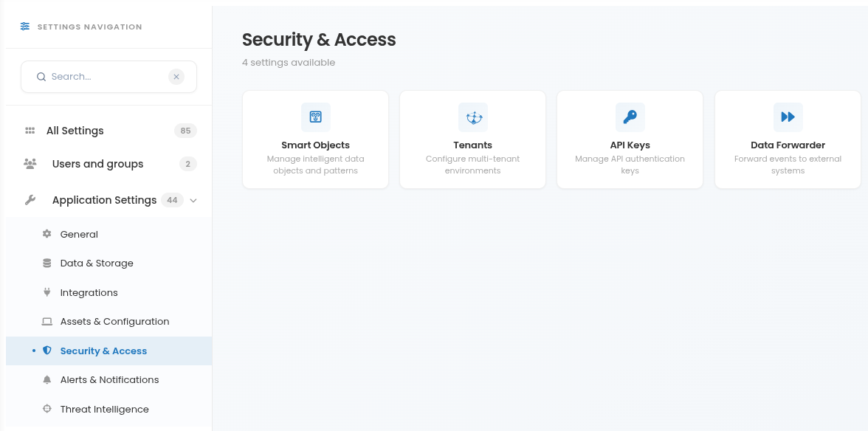
Task: Select the API Keys key icon
Action: (x=630, y=117)
